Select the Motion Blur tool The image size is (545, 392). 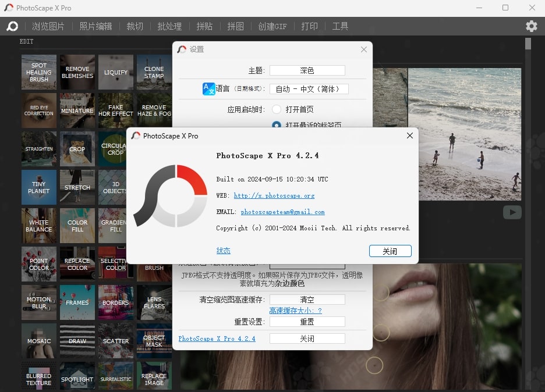point(39,302)
